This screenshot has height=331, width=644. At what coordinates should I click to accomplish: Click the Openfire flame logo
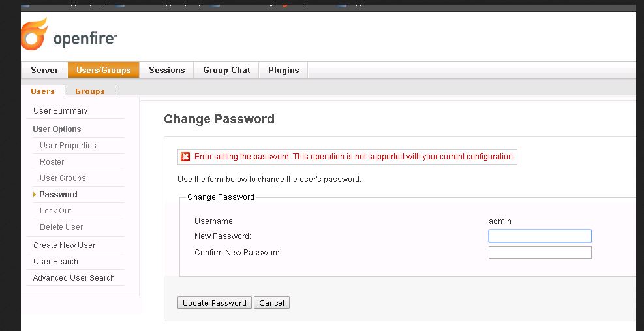(x=34, y=34)
